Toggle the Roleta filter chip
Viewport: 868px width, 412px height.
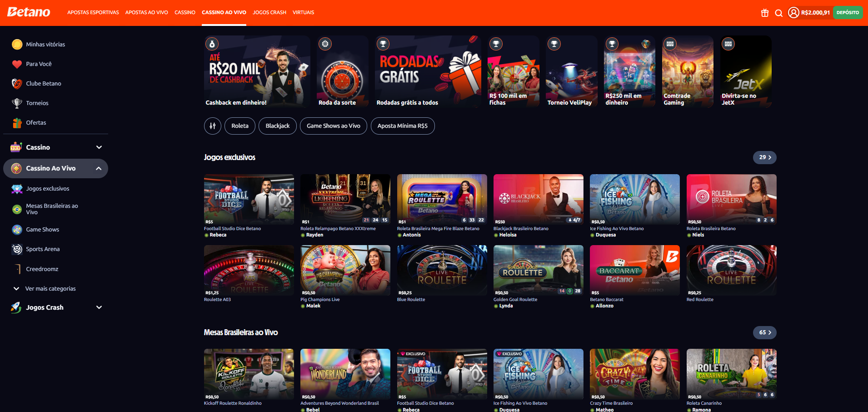(x=240, y=126)
